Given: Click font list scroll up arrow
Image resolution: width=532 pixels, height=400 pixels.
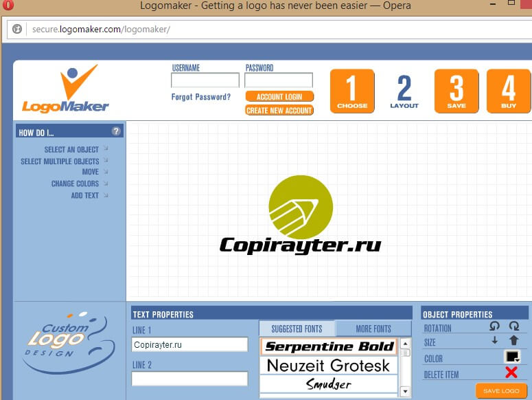Looking at the screenshot, I should click(x=405, y=344).
